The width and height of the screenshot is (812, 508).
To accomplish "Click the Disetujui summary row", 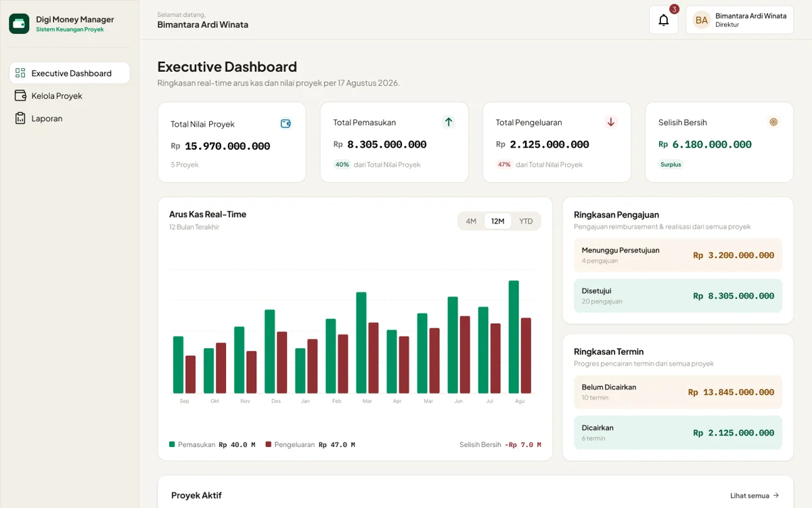I will coord(678,296).
